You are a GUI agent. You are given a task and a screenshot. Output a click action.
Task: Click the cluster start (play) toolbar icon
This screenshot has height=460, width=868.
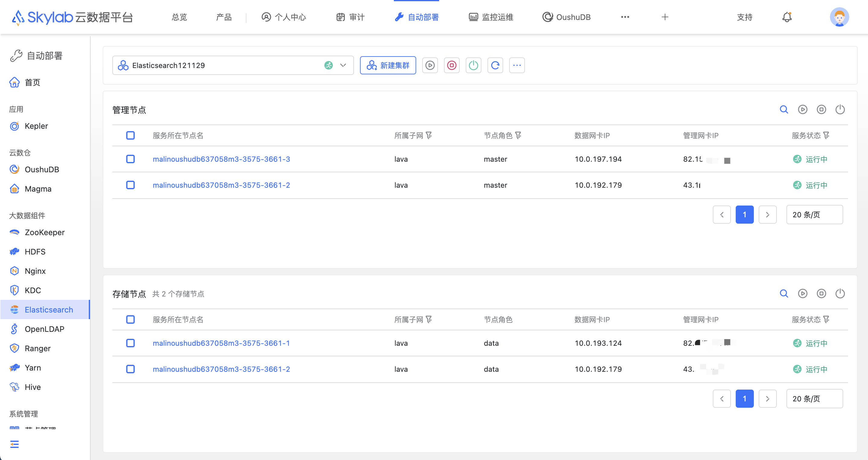(x=430, y=65)
